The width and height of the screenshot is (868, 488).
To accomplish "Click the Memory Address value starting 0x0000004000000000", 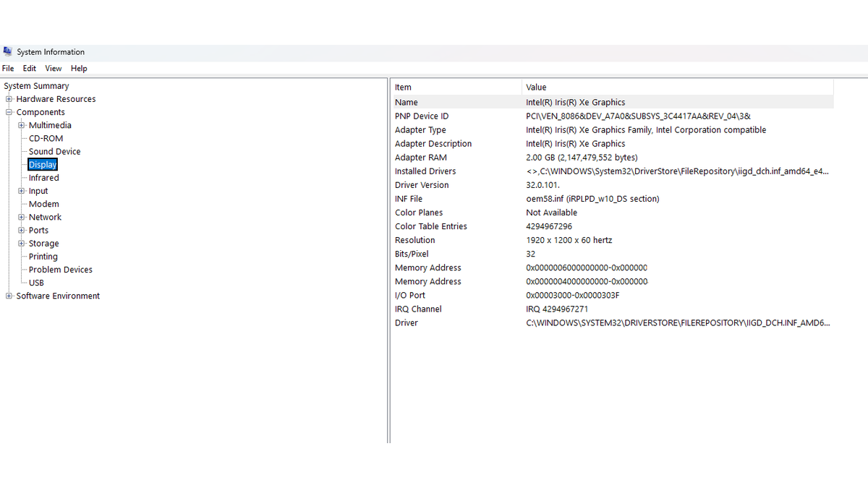I will coord(587,281).
